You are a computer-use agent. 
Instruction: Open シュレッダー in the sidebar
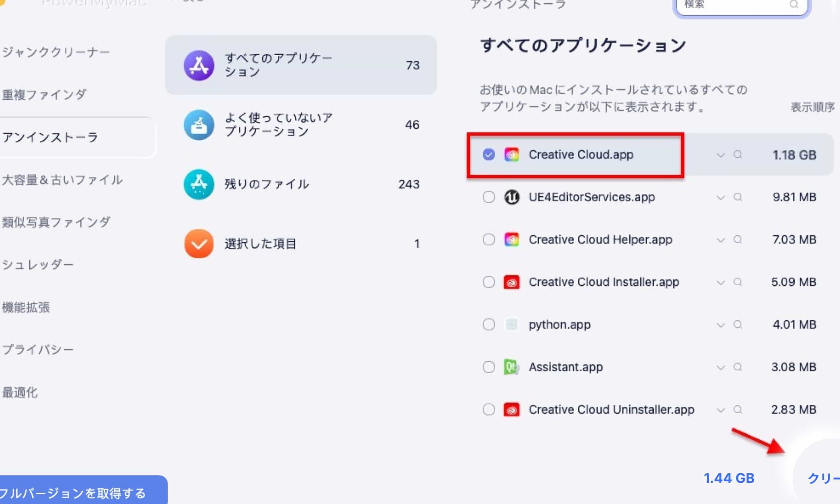coord(38,265)
